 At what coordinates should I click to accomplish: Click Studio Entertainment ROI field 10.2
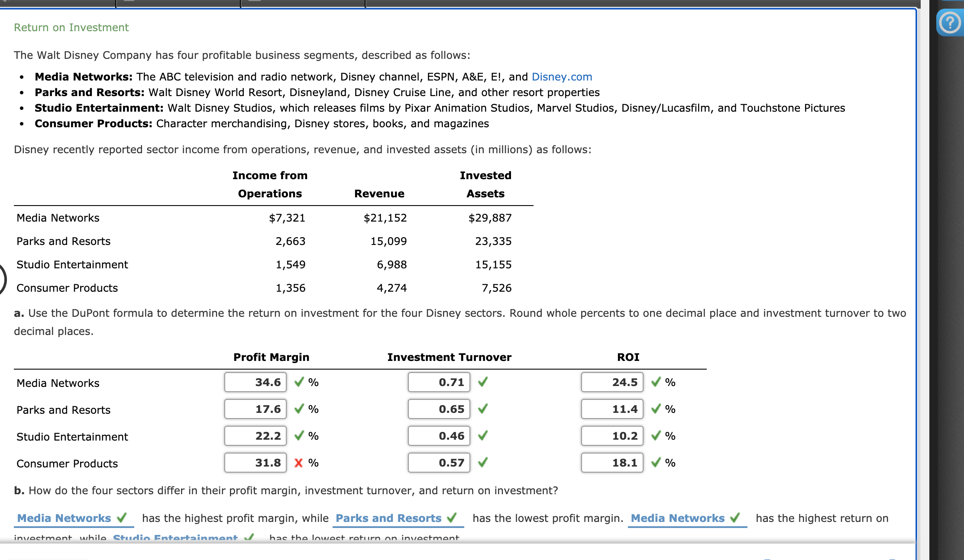point(612,436)
